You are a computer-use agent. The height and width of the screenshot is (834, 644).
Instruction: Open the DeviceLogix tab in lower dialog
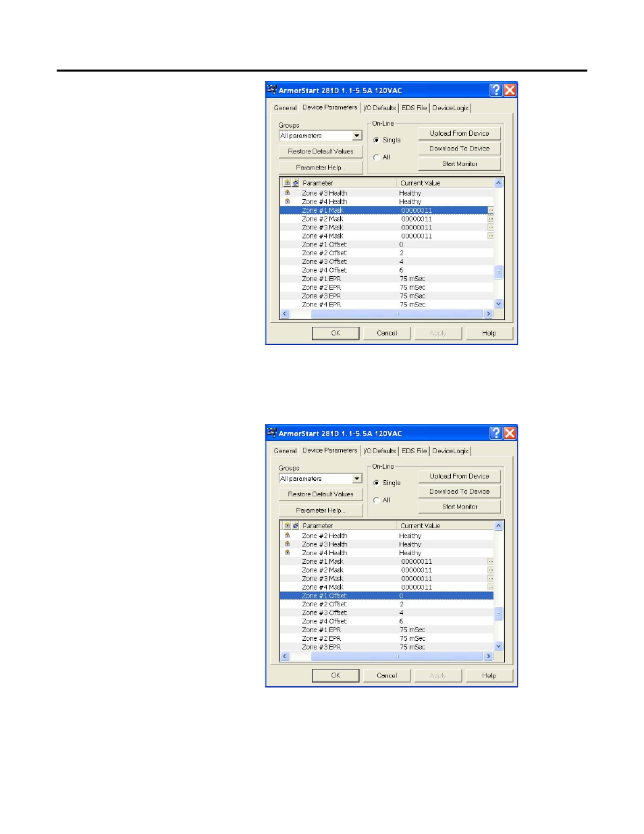(x=450, y=451)
